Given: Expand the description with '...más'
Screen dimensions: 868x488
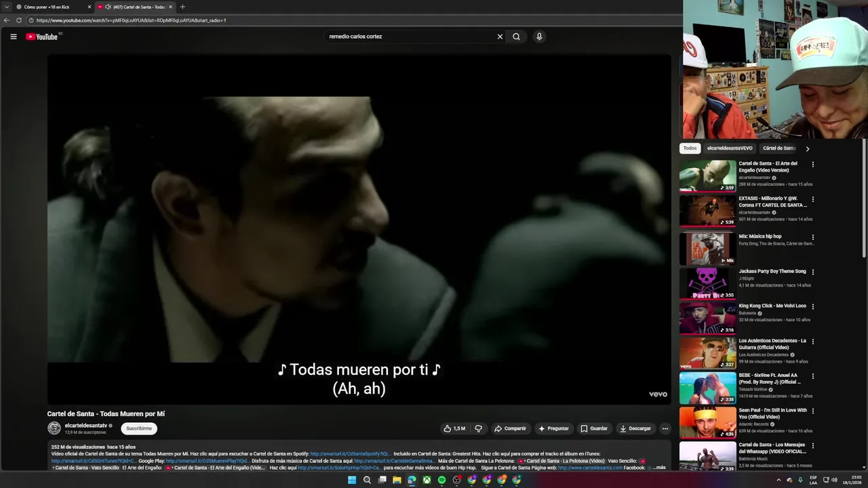Looking at the screenshot, I should (x=659, y=468).
